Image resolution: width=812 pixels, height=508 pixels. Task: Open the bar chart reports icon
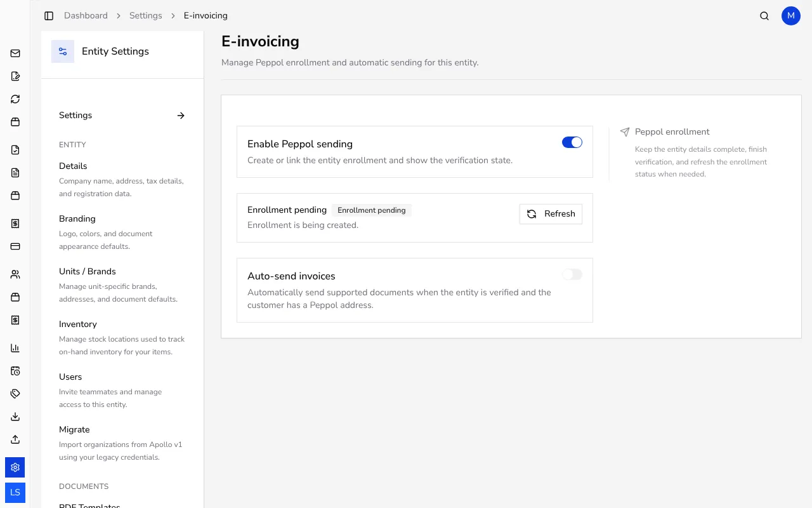(15, 348)
